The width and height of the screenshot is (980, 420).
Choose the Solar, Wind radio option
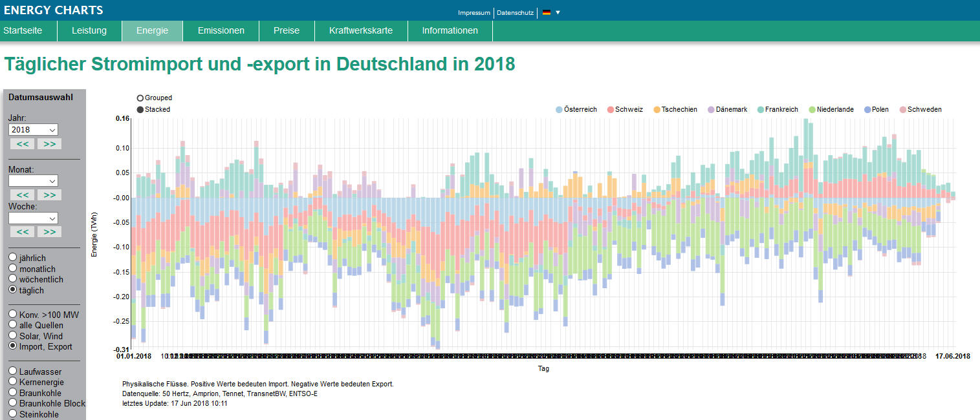coord(13,336)
